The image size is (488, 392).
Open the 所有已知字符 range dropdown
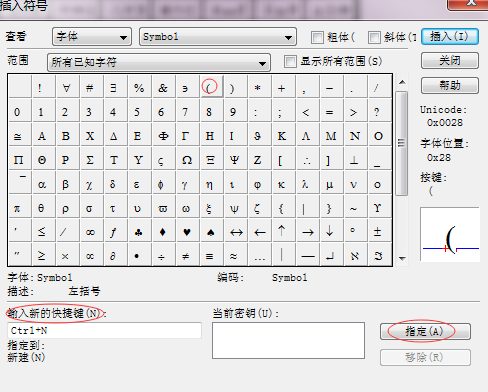pos(159,62)
